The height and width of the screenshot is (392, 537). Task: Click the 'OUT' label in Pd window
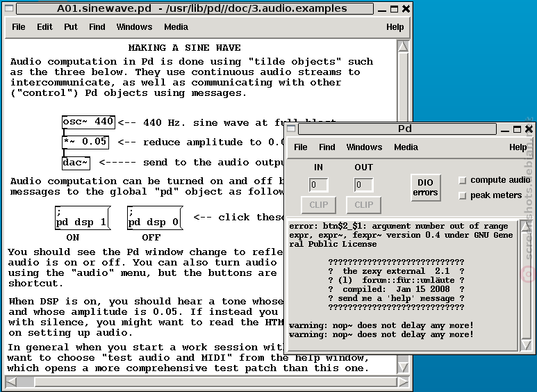point(364,168)
